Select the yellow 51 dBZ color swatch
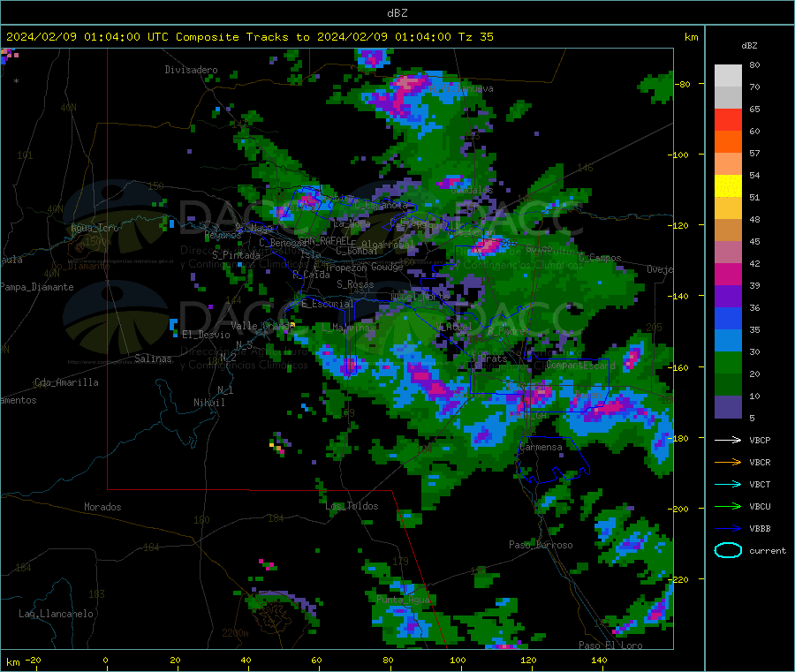Image resolution: width=795 pixels, height=672 pixels. (x=728, y=186)
